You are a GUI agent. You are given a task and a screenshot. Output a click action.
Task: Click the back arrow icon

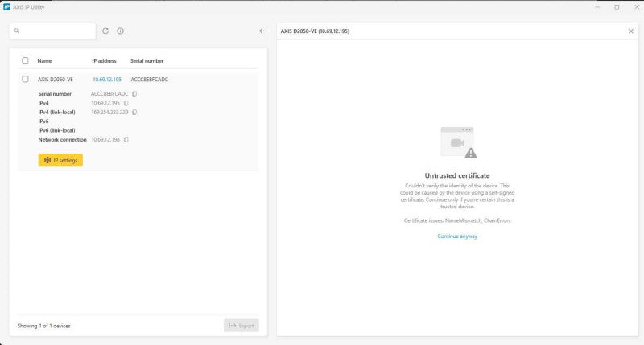point(262,31)
